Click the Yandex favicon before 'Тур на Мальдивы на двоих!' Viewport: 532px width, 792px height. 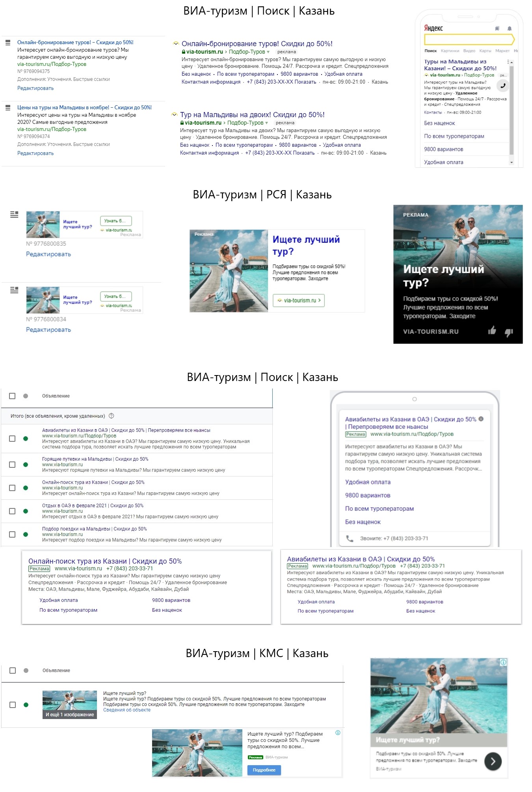click(x=175, y=115)
